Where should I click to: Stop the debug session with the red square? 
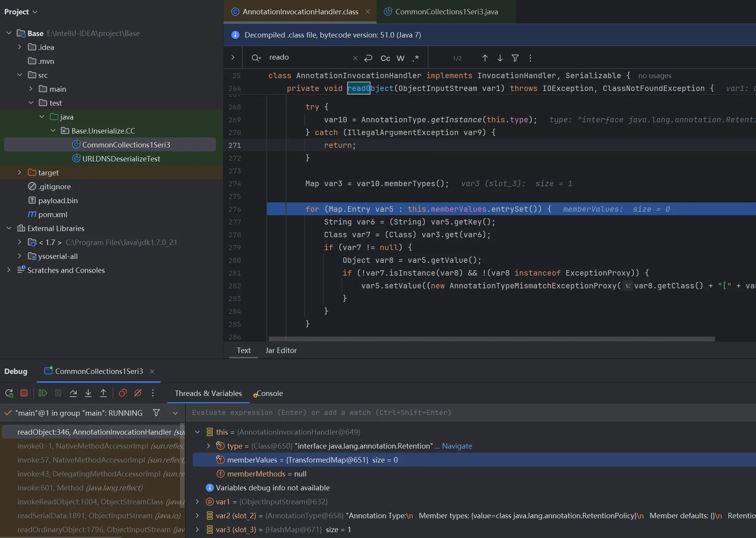coord(24,393)
